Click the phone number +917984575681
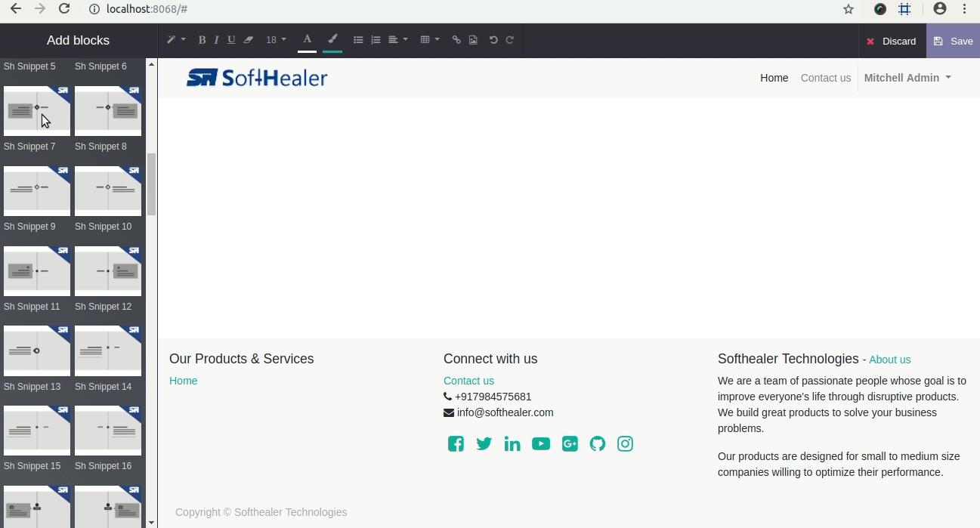Image resolution: width=980 pixels, height=528 pixels. (493, 397)
